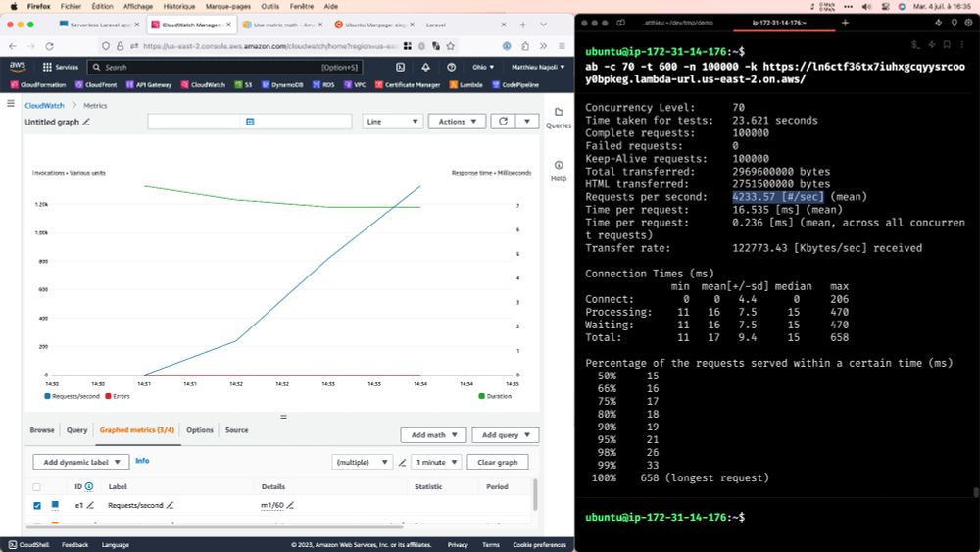Open RDS favorites shortcut

point(323,85)
